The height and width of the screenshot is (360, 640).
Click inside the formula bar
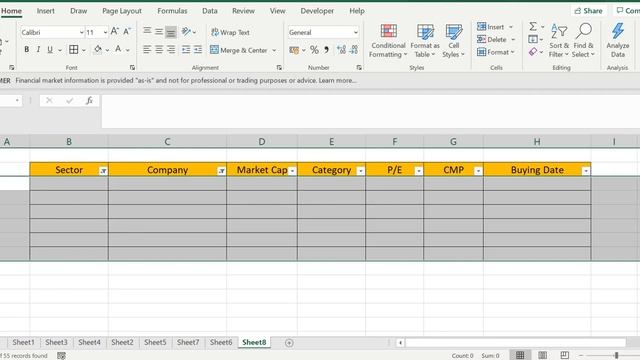pyautogui.click(x=371, y=111)
